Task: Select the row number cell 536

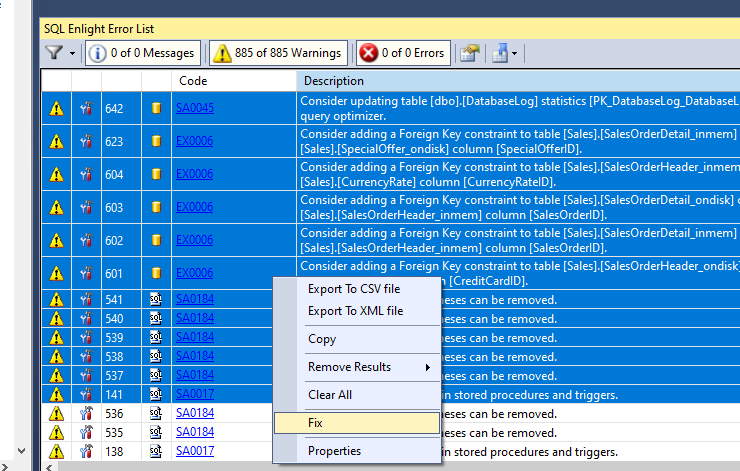Action: pos(121,413)
